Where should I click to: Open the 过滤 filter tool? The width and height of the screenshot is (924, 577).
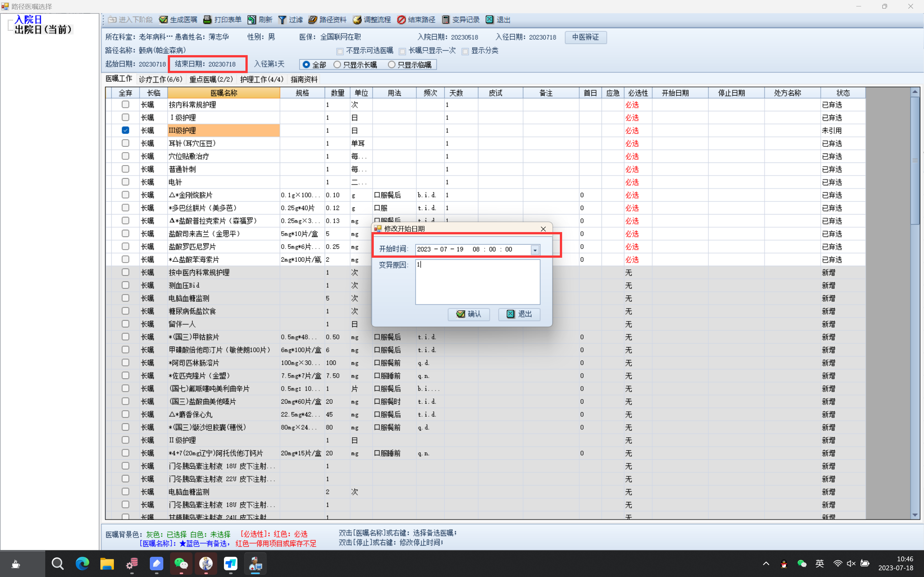click(x=282, y=20)
